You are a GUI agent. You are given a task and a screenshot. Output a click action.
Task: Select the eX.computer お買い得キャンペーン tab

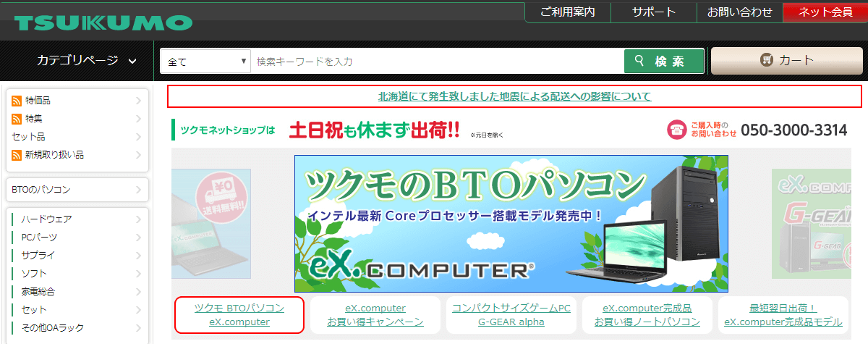click(375, 315)
